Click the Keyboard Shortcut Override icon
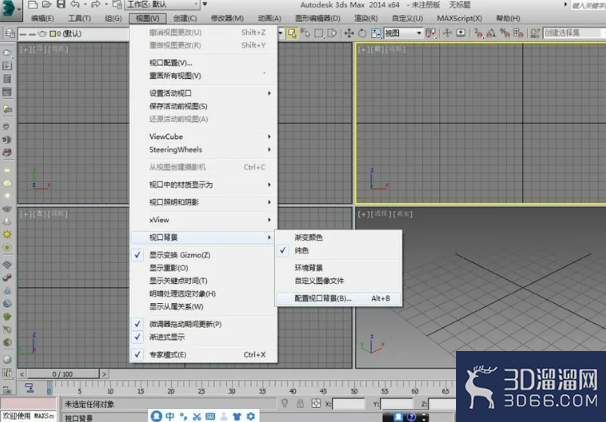This screenshot has width=606, height=422. (x=461, y=33)
